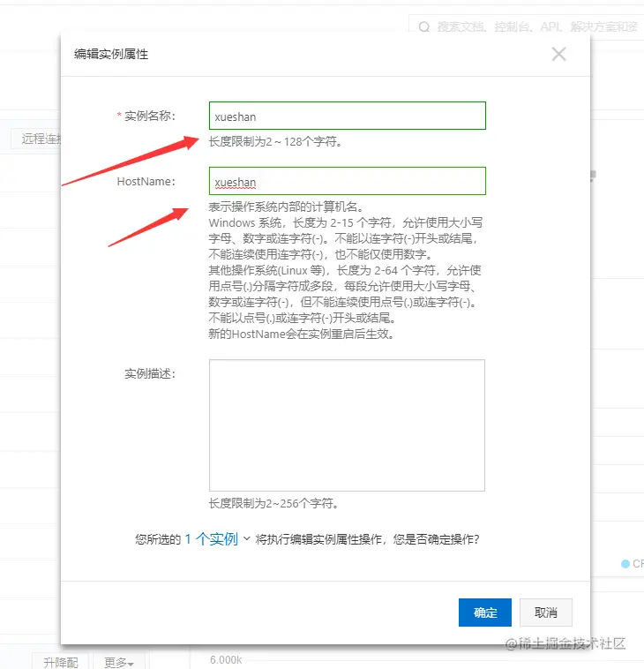This screenshot has height=669, width=644.
Task: Close the edit instance properties dialog
Action: coord(558,54)
